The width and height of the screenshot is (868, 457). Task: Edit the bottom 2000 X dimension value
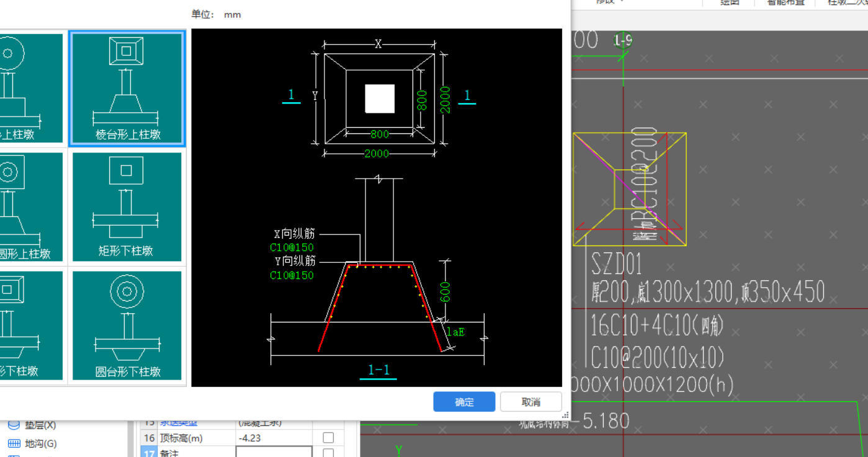click(377, 154)
